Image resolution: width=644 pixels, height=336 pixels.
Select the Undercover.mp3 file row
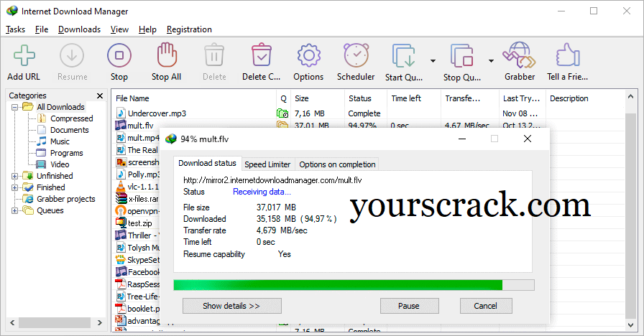(x=368, y=113)
